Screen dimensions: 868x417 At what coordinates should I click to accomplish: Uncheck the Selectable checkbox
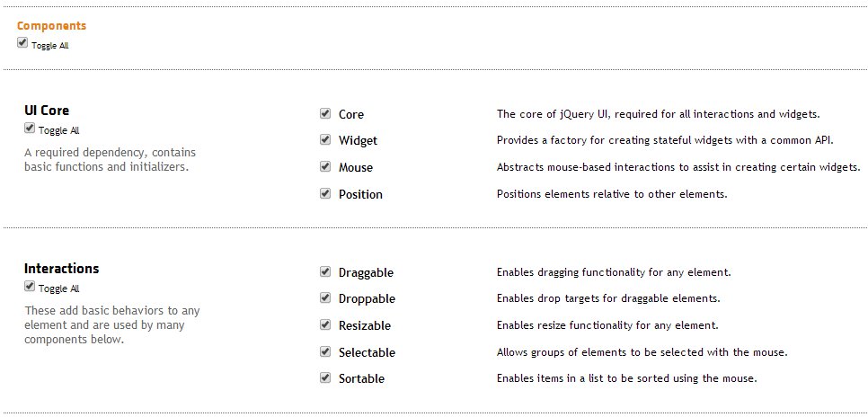[x=325, y=351]
